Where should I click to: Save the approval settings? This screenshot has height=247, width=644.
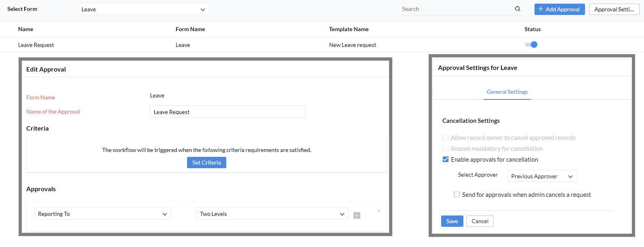[452, 221]
